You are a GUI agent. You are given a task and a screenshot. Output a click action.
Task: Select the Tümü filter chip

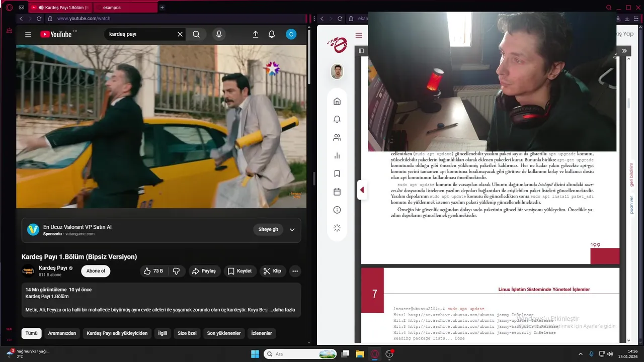(31, 333)
